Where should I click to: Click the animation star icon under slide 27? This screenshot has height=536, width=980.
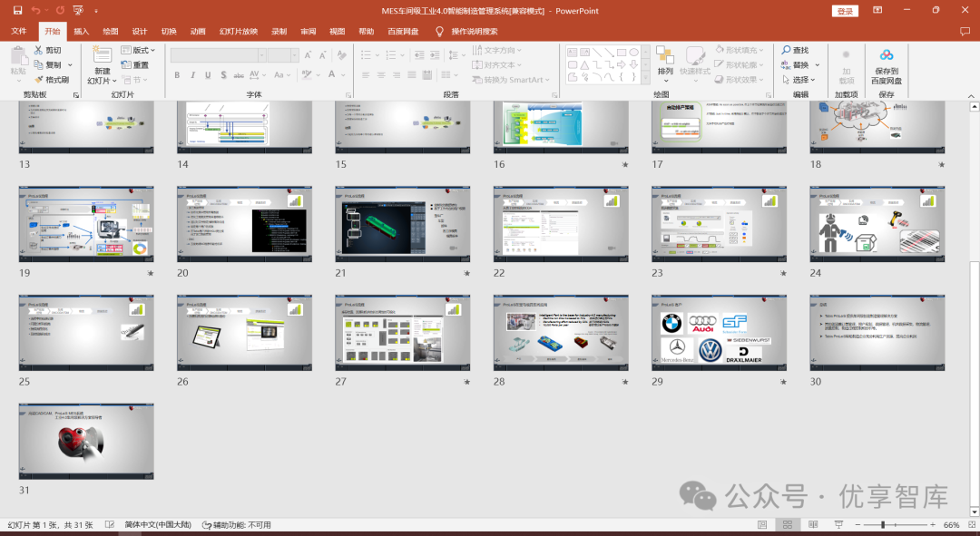click(x=467, y=382)
